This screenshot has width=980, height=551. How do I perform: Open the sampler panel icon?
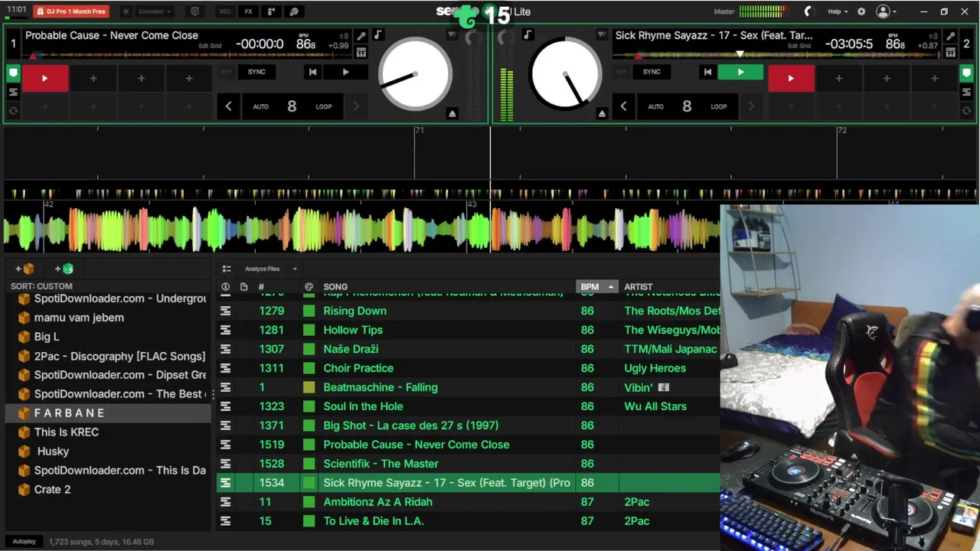point(271,11)
